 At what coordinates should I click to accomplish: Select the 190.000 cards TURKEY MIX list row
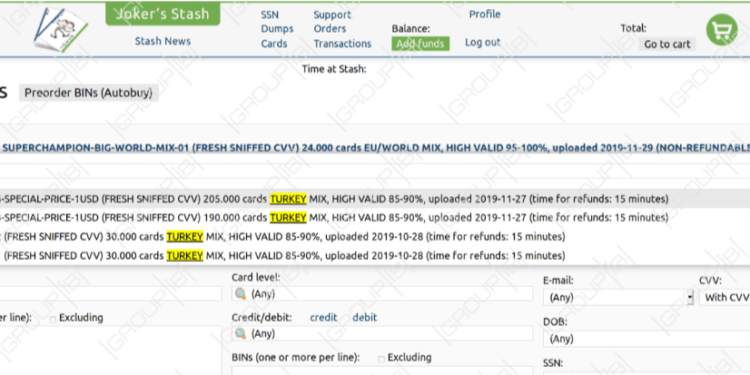(375, 218)
